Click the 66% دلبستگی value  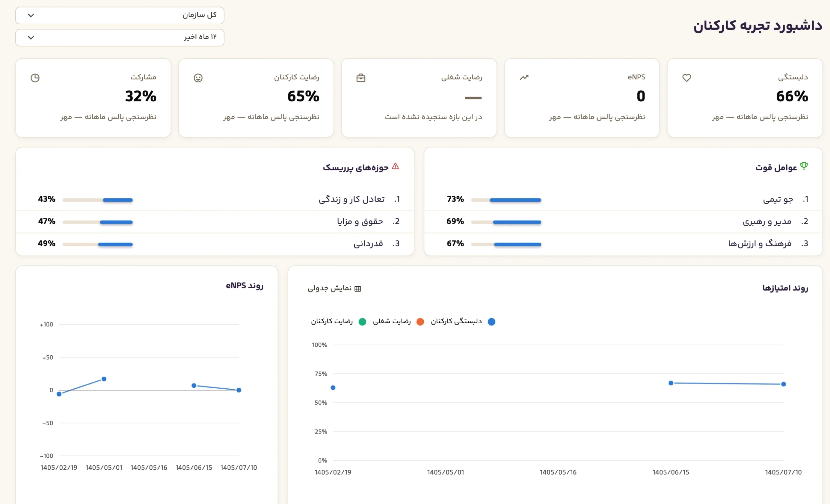[792, 96]
